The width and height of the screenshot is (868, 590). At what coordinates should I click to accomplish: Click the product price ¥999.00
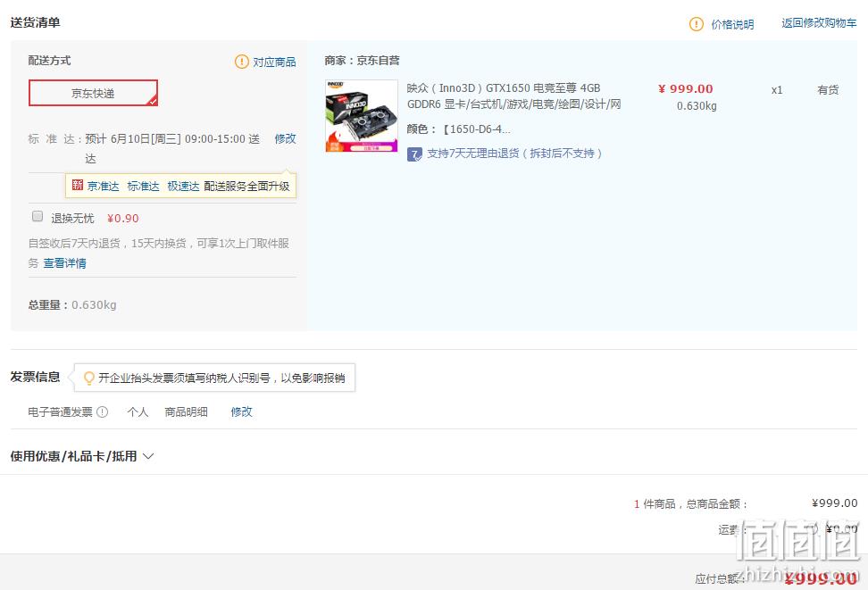pos(685,88)
